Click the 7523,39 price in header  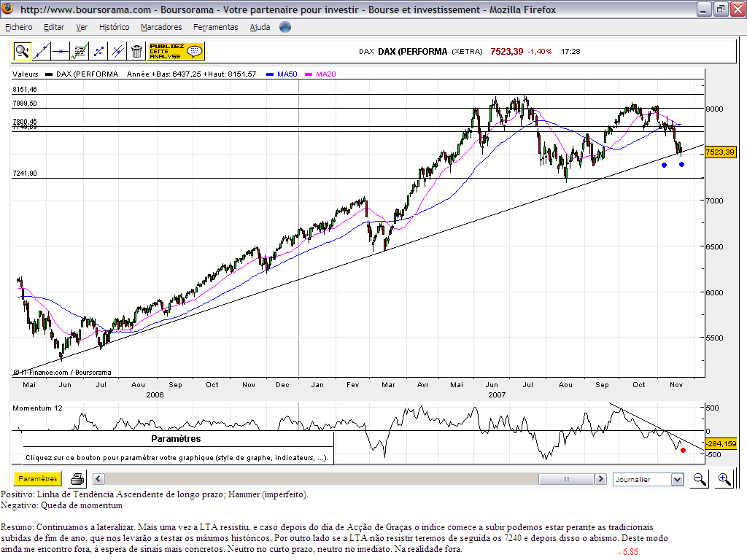507,52
